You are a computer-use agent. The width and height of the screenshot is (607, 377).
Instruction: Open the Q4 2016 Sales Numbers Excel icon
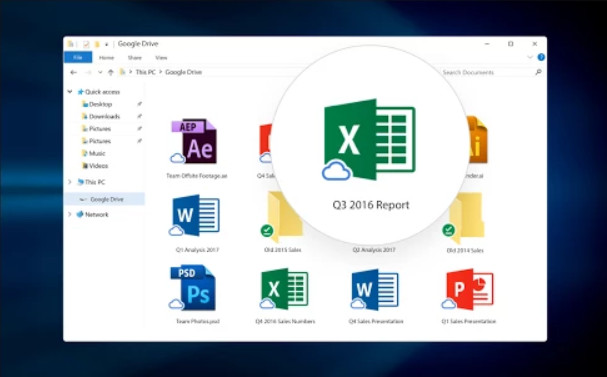285,289
